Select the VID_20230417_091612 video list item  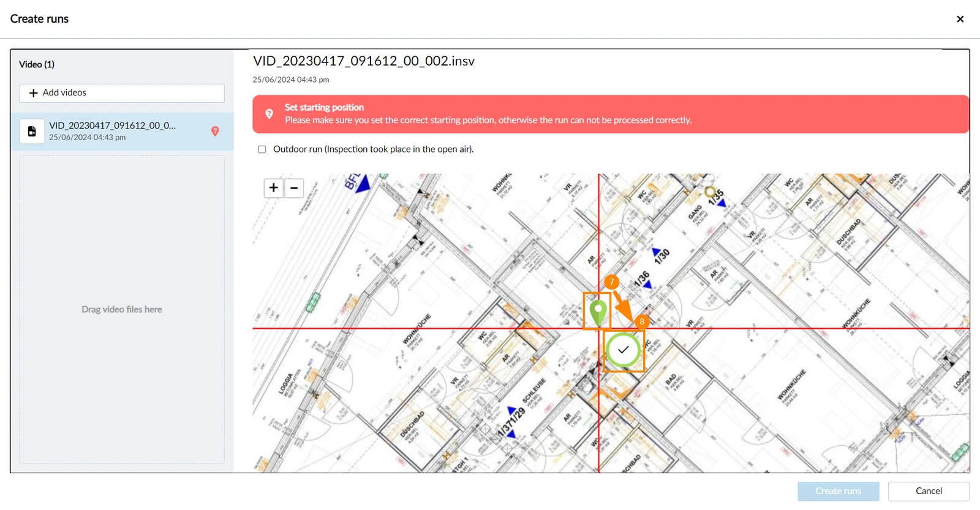pos(122,131)
